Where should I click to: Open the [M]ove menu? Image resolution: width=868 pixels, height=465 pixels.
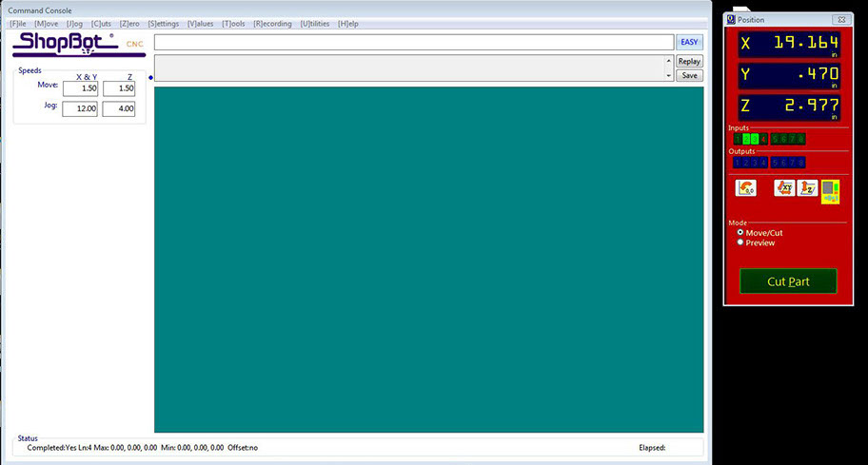[x=46, y=24]
